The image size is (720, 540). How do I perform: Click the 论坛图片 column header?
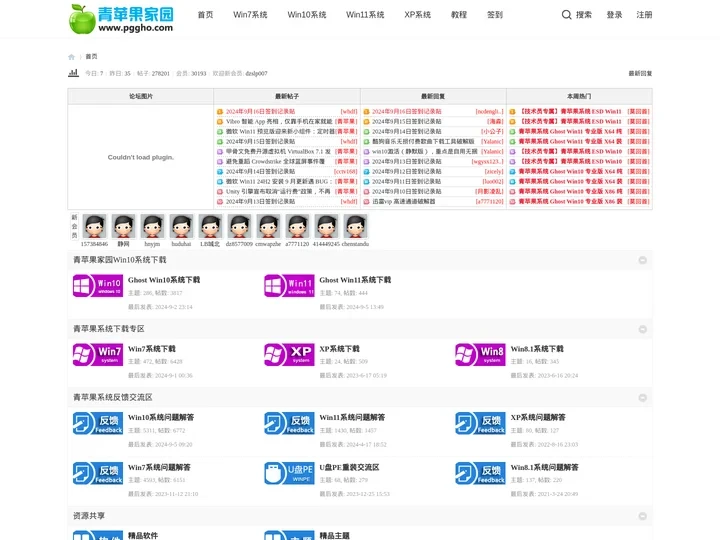(141, 96)
